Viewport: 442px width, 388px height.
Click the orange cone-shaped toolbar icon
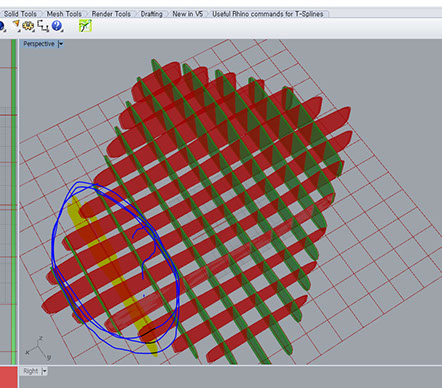16,25
